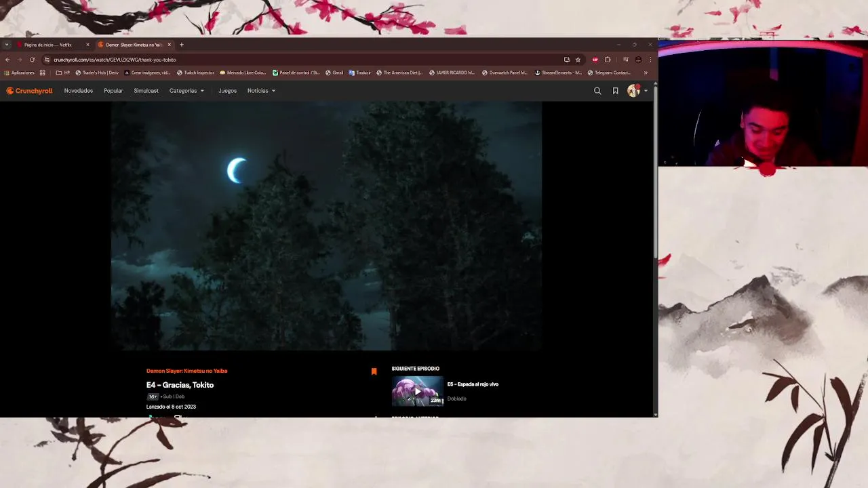This screenshot has width=868, height=488.
Task: Go to Novedades
Action: (x=79, y=91)
